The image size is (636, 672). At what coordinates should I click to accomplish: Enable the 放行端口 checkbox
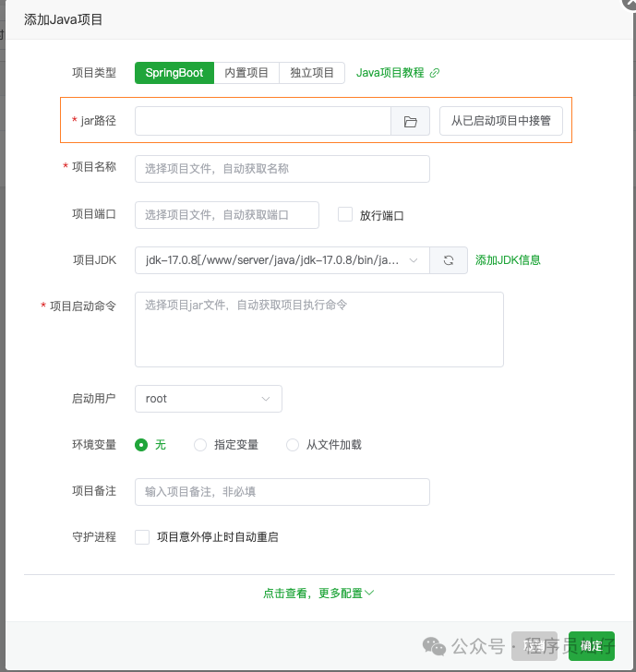coord(345,214)
